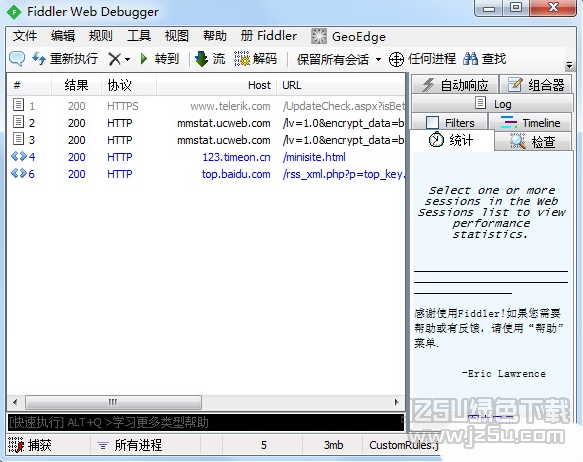The image size is (583, 462).
Task: Switch to the 自动响应 tab
Action: tap(455, 85)
